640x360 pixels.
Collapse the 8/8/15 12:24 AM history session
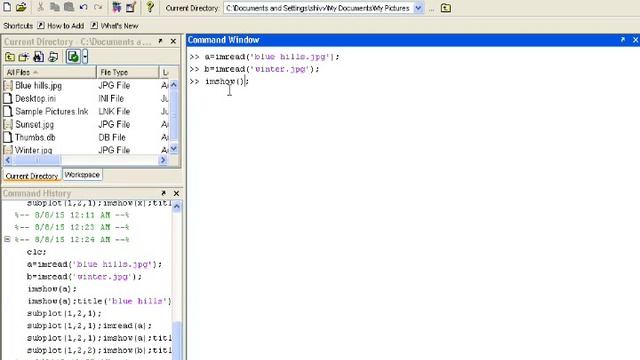[x=7, y=239]
